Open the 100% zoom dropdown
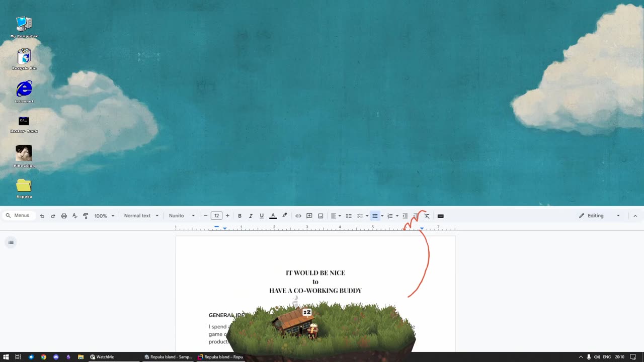 104,216
